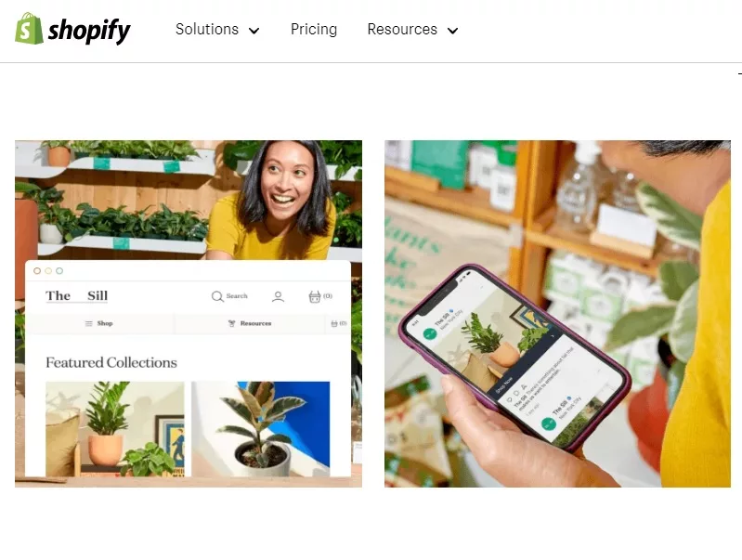Screen dimensions: 742x560
Task: Click the Search magnifying glass icon
Action: tap(217, 296)
